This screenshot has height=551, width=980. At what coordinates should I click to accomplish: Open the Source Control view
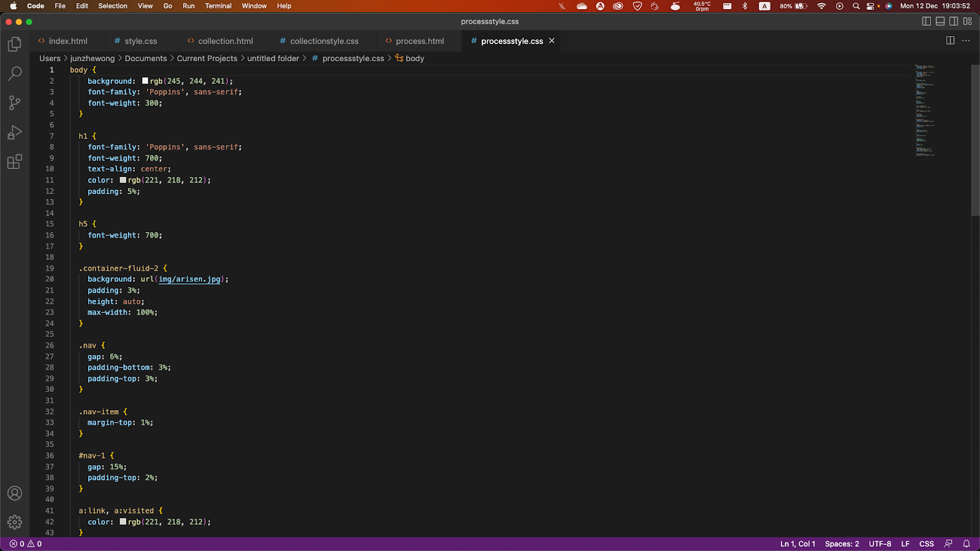pyautogui.click(x=15, y=103)
